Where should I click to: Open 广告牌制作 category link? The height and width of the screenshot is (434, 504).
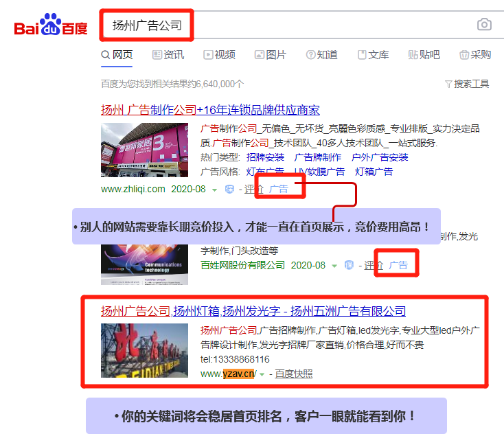pyautogui.click(x=317, y=157)
